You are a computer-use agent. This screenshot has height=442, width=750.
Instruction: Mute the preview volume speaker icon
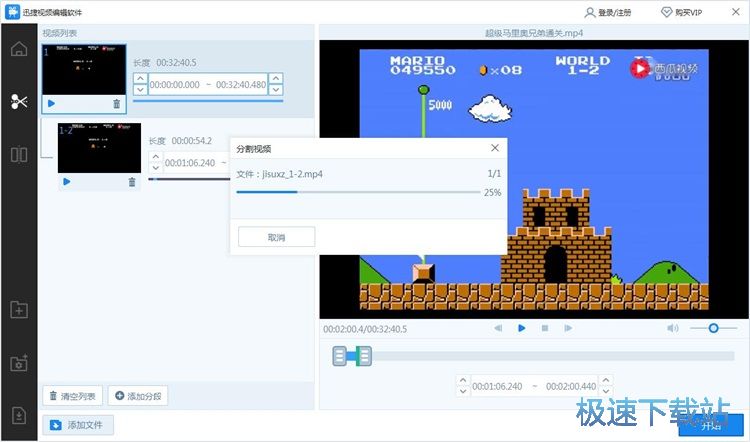(x=673, y=328)
